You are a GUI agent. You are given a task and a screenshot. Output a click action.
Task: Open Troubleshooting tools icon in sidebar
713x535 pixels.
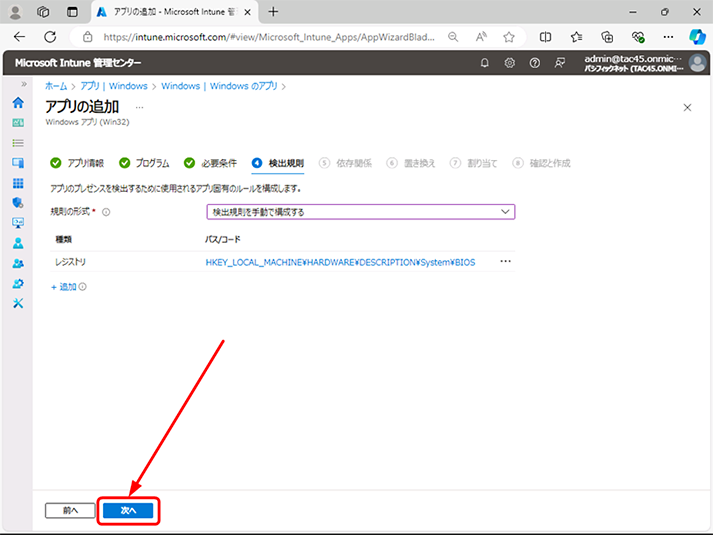click(x=18, y=303)
